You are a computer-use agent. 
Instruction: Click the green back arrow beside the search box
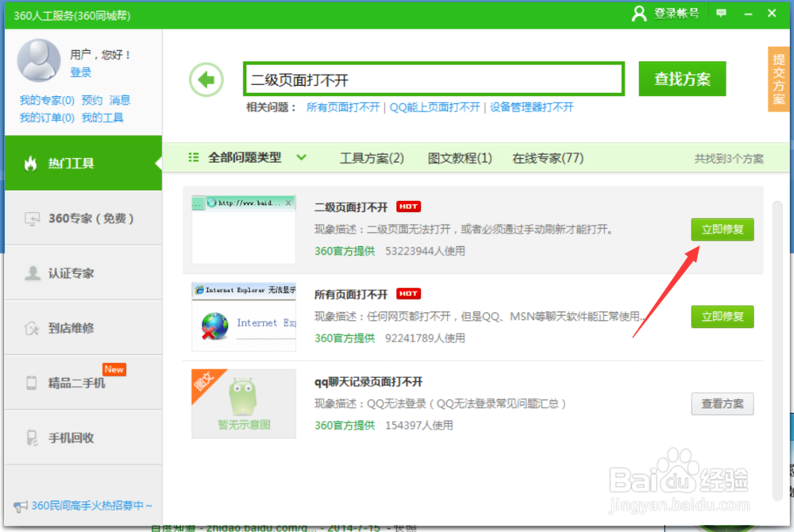pyautogui.click(x=206, y=79)
